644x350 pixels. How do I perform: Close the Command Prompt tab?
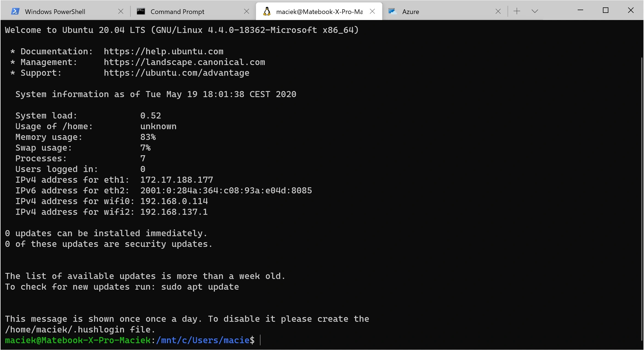246,11
